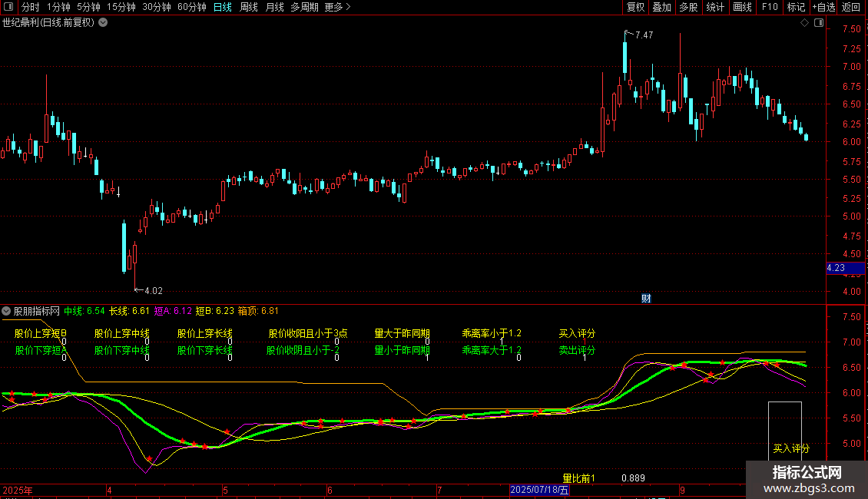Click the 返回 back button

click(x=851, y=8)
